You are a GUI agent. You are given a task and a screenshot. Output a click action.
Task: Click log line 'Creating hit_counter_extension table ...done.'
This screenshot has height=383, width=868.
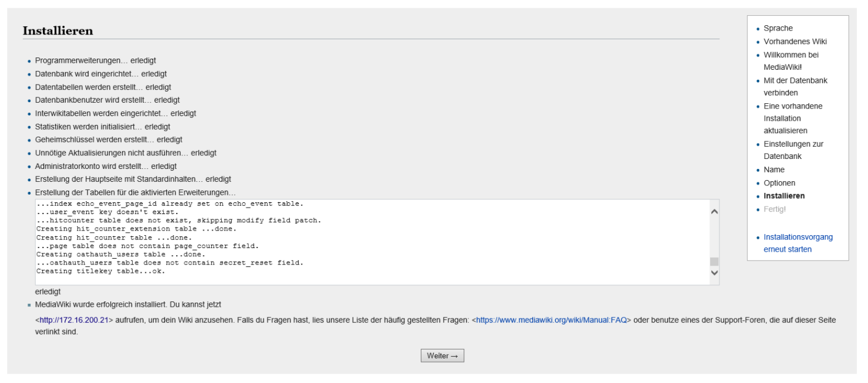pyautogui.click(x=137, y=229)
